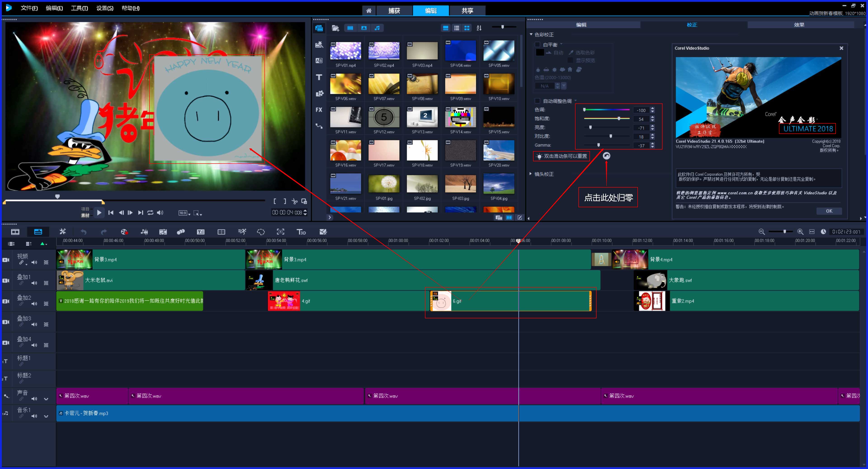868x469 pixels.
Task: Click the play button in preview
Action: [99, 212]
